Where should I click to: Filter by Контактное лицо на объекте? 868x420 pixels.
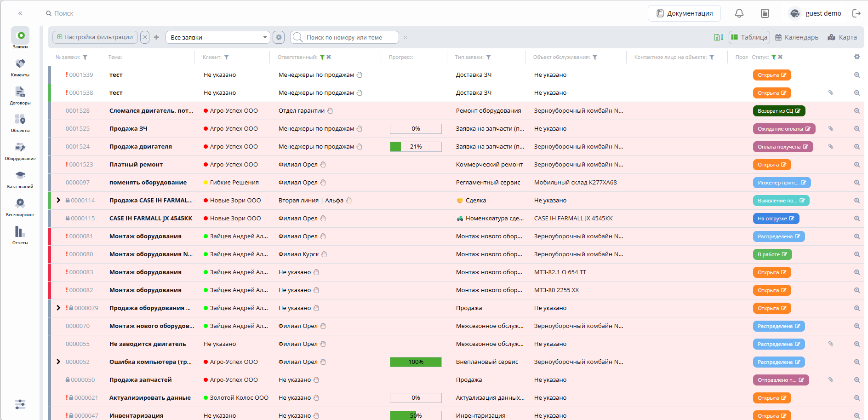coord(712,58)
